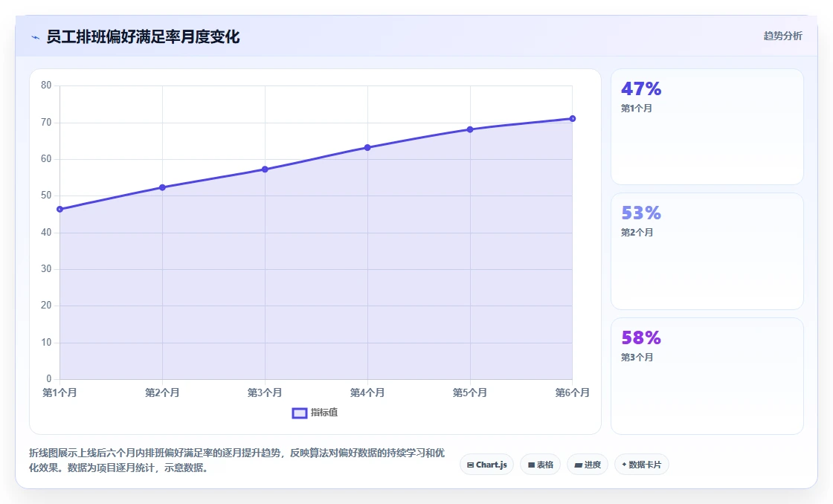Click the 第3个月 label under 58%
This screenshot has height=504, width=833.
637,358
